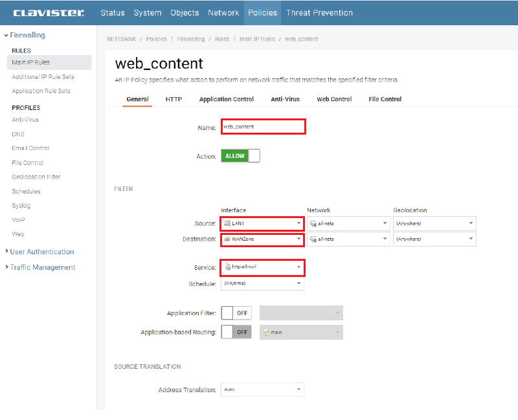Image resolution: width=518 pixels, height=420 pixels.
Task: Open the Schedule dropdown
Action: pos(262,283)
